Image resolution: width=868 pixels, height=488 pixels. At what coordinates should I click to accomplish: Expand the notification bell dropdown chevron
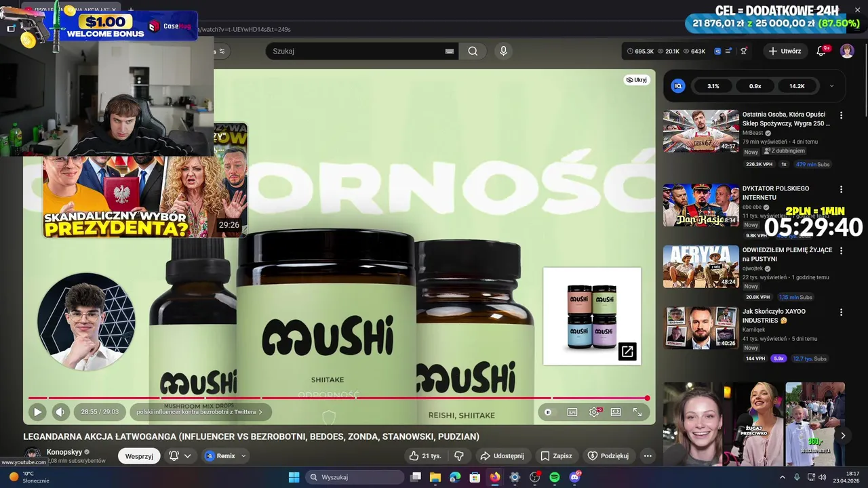click(188, 456)
